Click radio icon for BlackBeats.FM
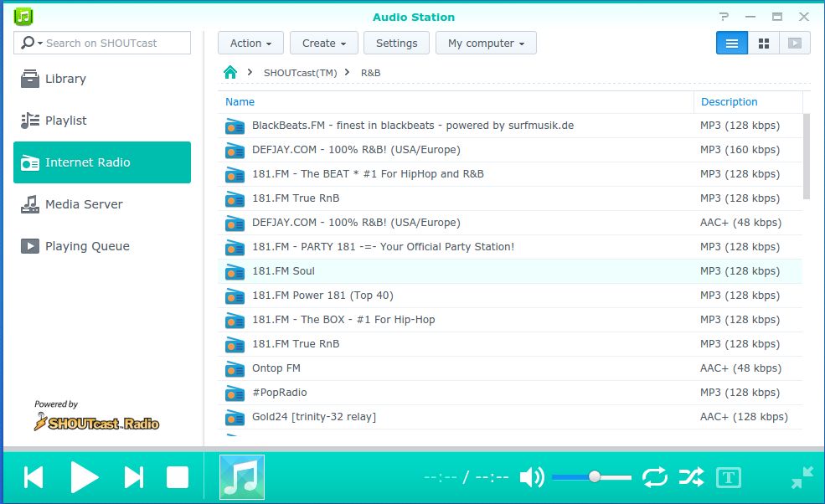825x504 pixels. click(235, 126)
